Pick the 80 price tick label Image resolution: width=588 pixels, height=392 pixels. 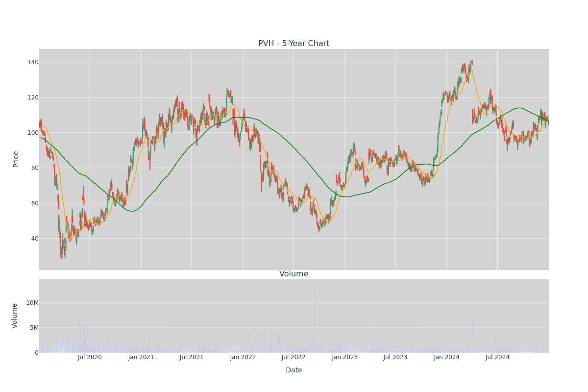(x=35, y=168)
